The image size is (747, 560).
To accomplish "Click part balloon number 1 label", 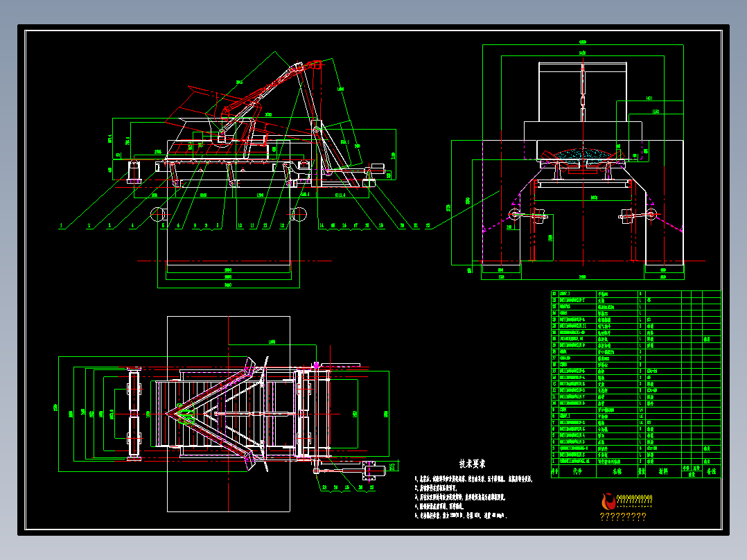I will click(x=61, y=226).
